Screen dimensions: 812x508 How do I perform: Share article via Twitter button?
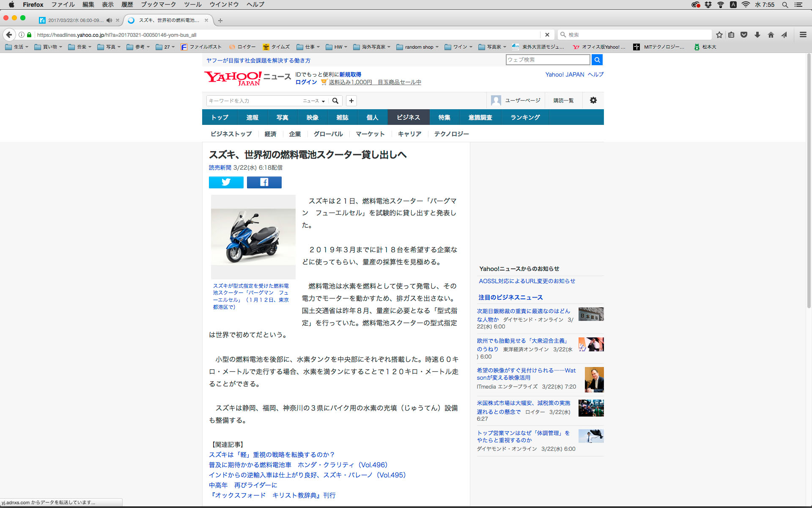click(226, 182)
